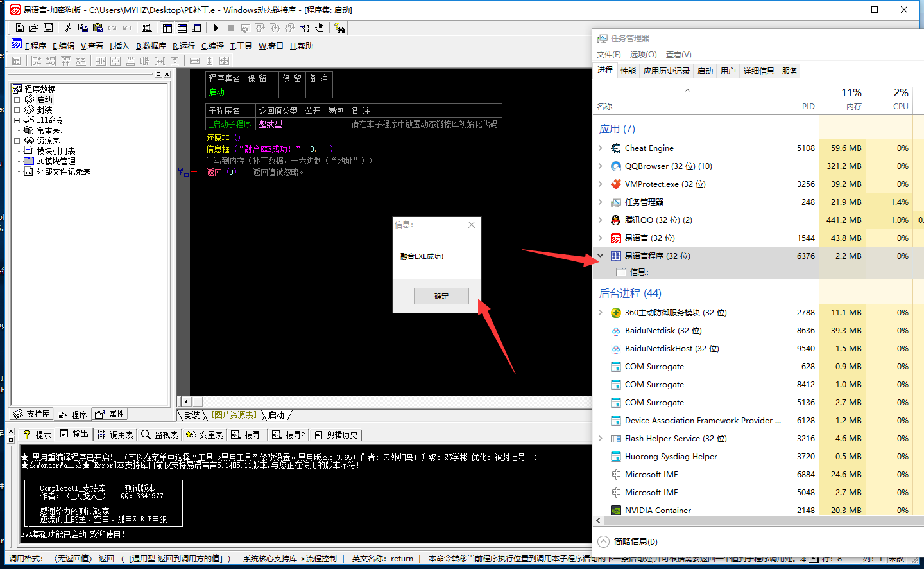Switch to the 详细信息 tab in Task Manager
This screenshot has height=569, width=924.
click(x=759, y=71)
